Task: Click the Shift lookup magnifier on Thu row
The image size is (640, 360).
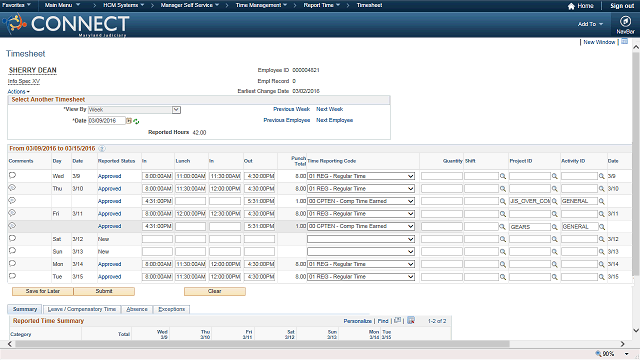Action: click(503, 189)
